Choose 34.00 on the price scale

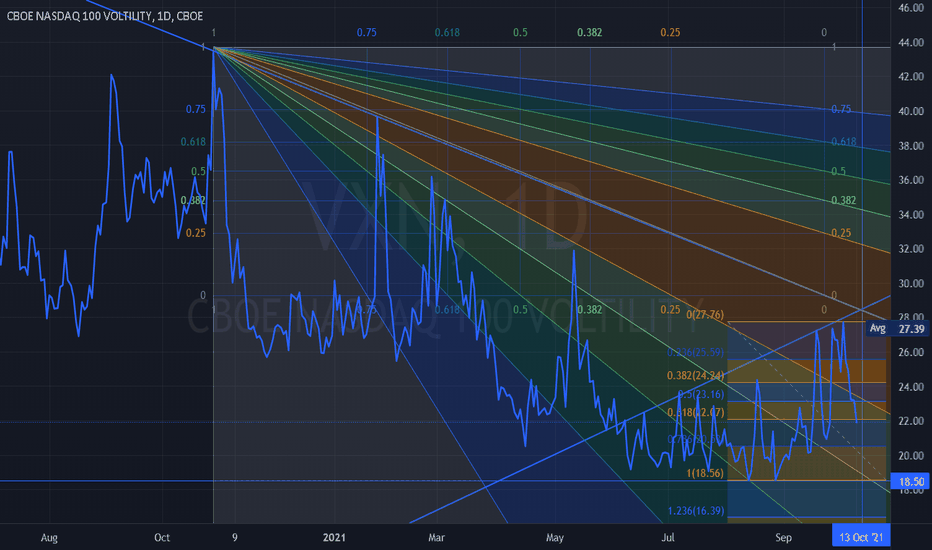click(x=911, y=215)
